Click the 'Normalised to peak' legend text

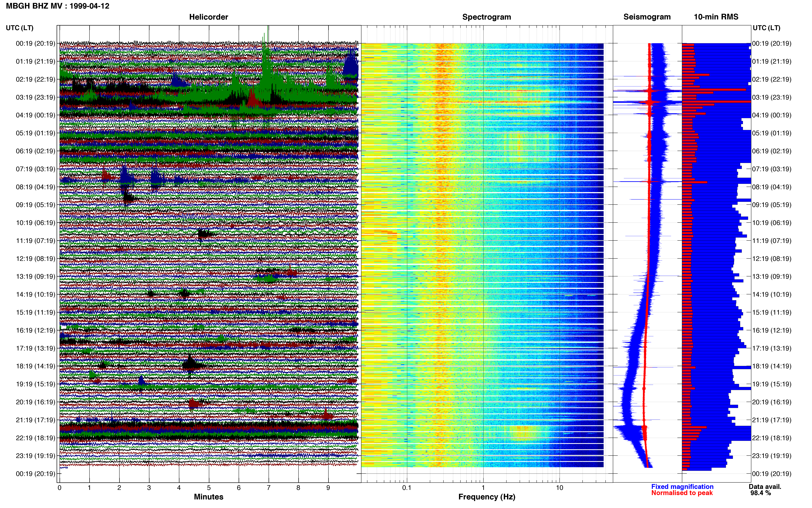point(682,493)
